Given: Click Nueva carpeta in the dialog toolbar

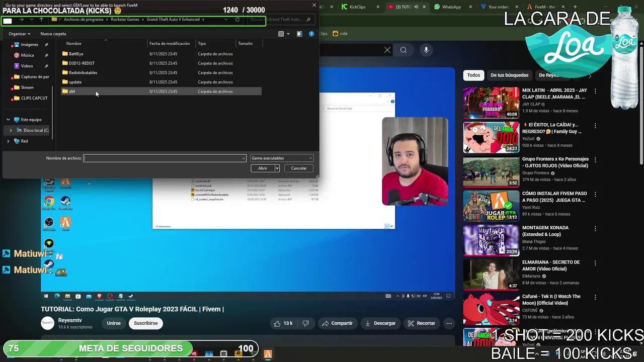Looking at the screenshot, I should pyautogui.click(x=53, y=34).
